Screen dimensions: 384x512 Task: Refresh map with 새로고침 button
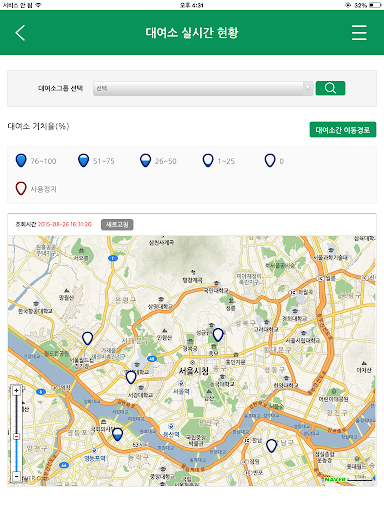point(117,224)
